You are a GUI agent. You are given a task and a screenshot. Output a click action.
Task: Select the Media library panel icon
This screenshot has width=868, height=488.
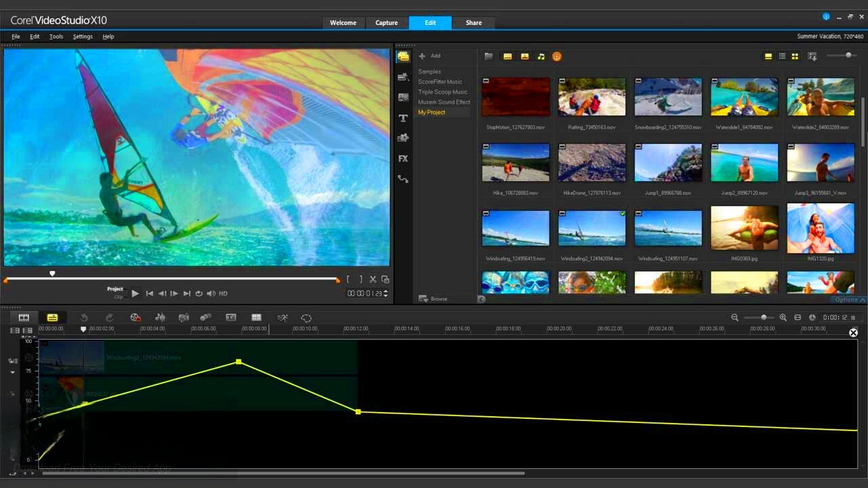point(403,57)
